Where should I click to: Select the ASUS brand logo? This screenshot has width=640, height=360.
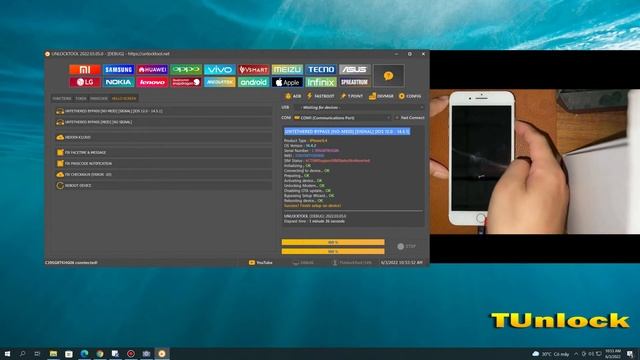click(354, 69)
